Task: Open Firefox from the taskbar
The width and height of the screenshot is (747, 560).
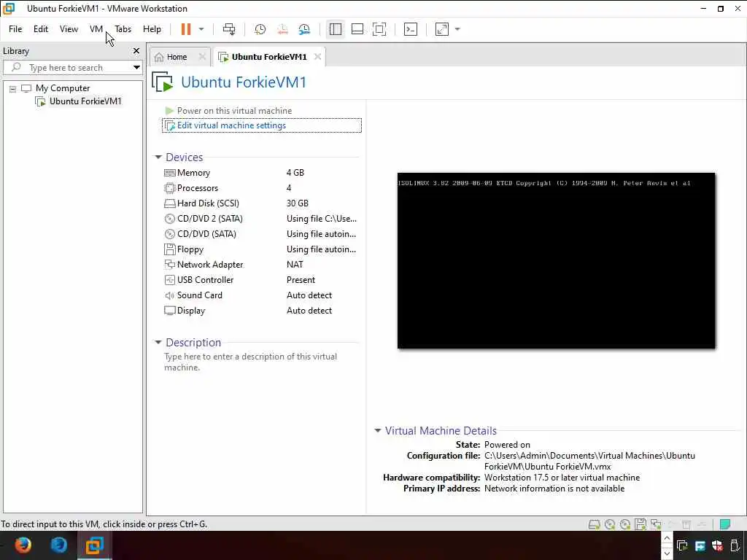Action: 23,545
